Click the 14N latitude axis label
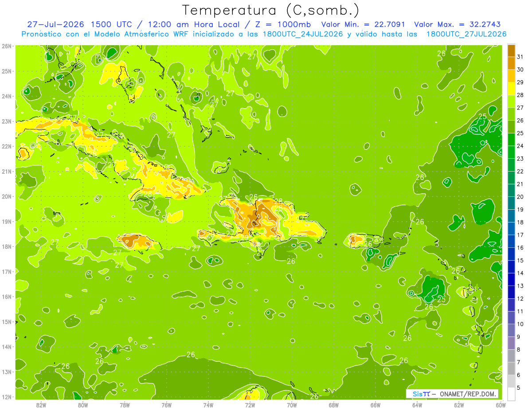The height and width of the screenshot is (411, 532). 6,347
